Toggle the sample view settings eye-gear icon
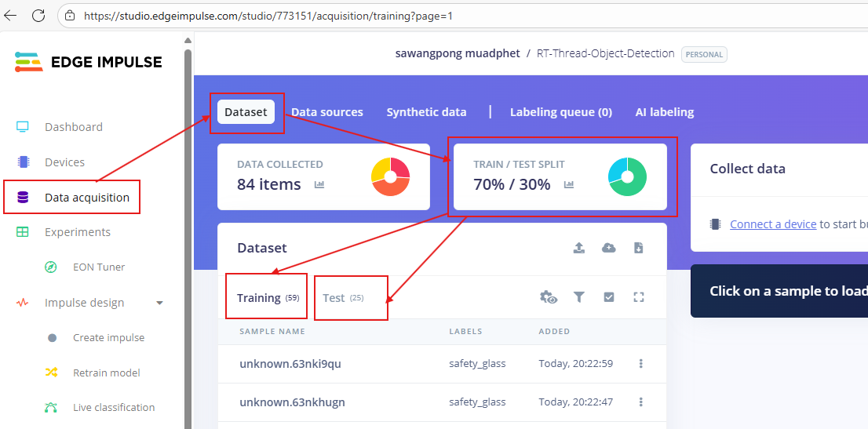Screen dimensions: 868x429 pos(549,297)
